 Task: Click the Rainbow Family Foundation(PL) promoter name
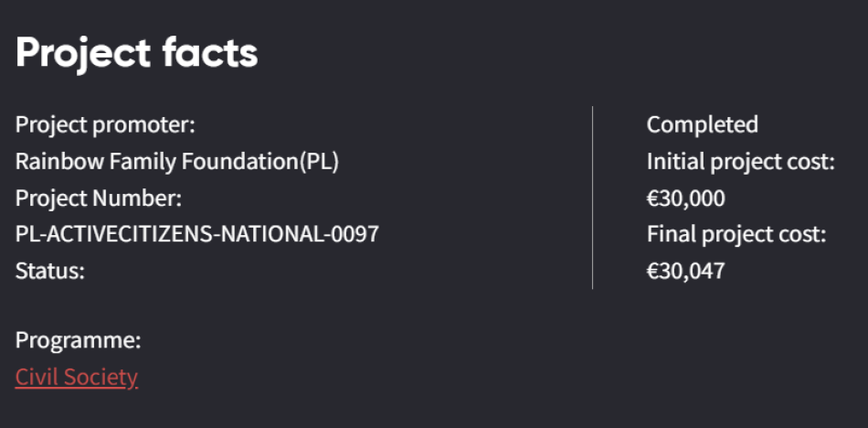tap(177, 162)
